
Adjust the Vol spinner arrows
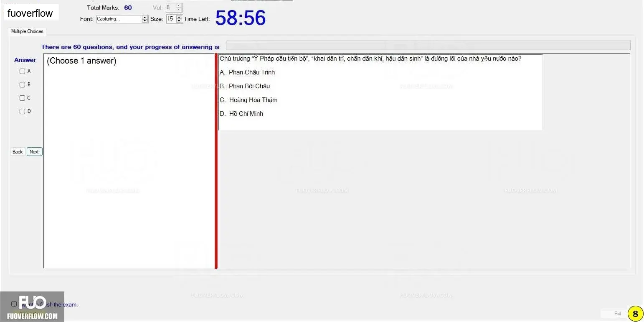pyautogui.click(x=179, y=8)
